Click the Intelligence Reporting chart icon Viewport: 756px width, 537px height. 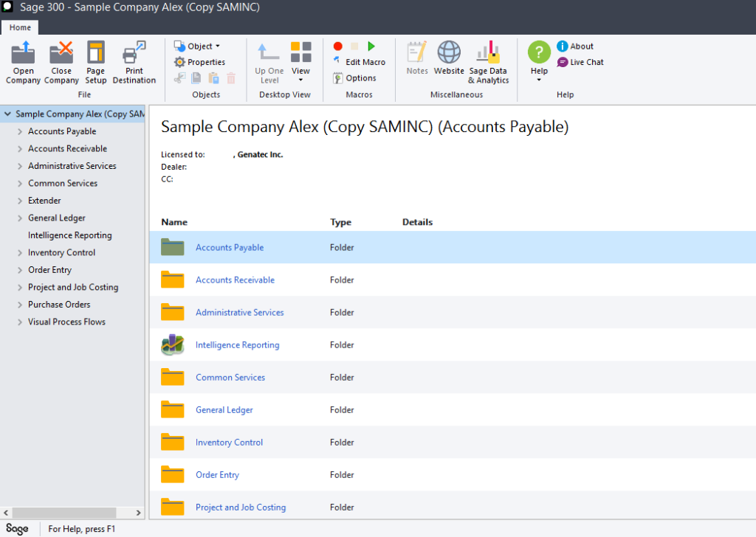coord(173,344)
